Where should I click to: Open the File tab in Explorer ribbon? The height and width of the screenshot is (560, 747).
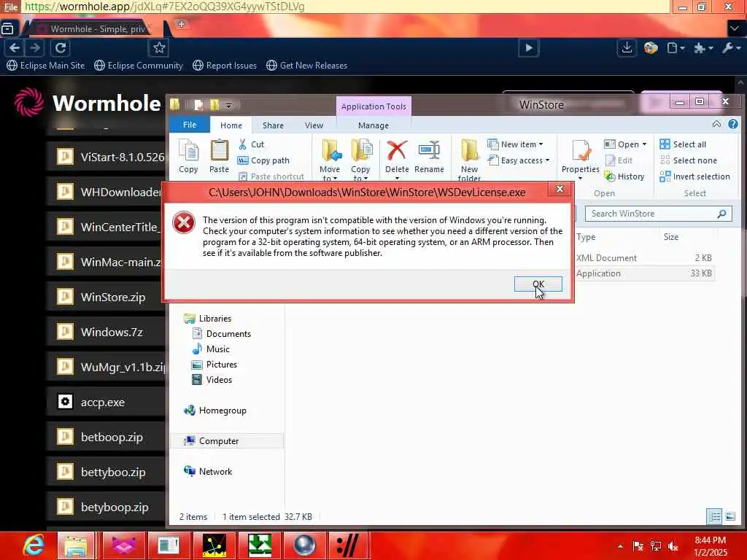(190, 125)
